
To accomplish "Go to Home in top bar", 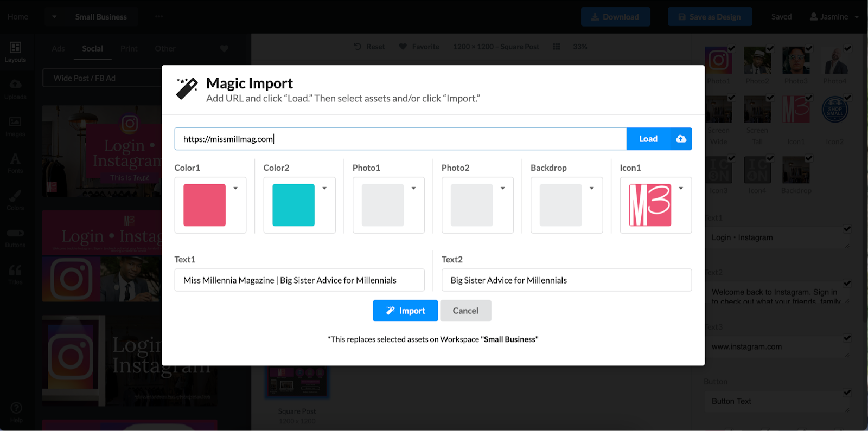I will tap(18, 17).
